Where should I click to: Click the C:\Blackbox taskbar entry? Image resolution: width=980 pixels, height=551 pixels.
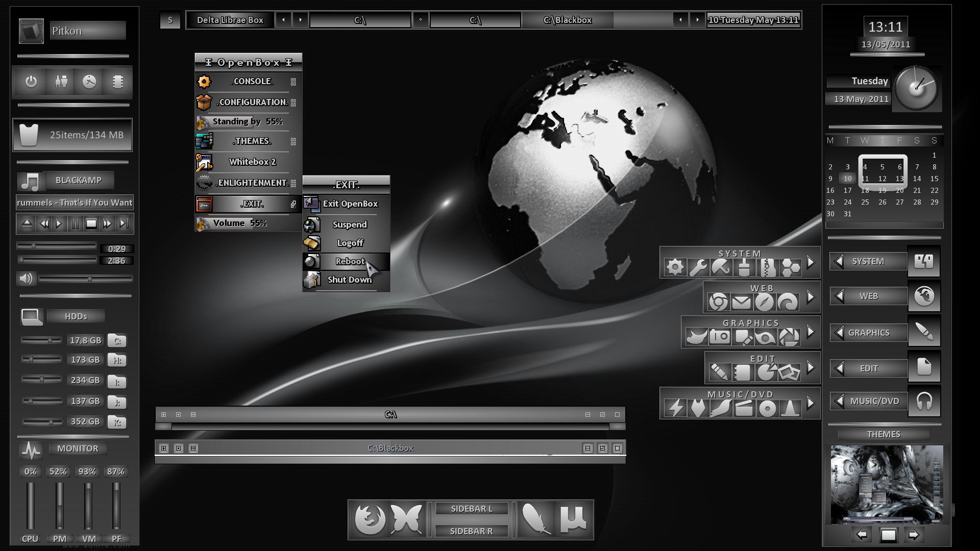[567, 20]
